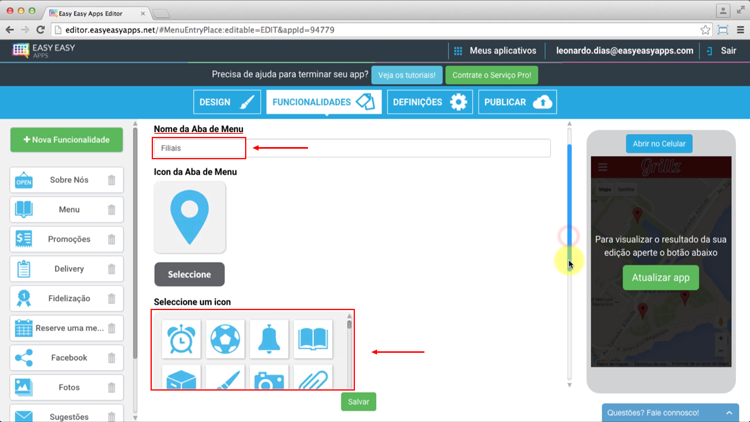Expand the Questões? Fale connosco chat panel
The image size is (750, 422).
point(670,412)
